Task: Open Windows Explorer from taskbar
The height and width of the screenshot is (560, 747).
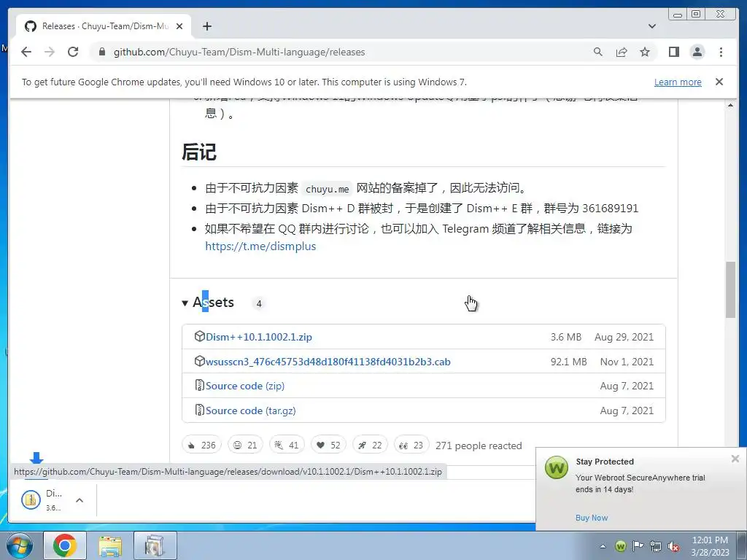Action: click(110, 545)
